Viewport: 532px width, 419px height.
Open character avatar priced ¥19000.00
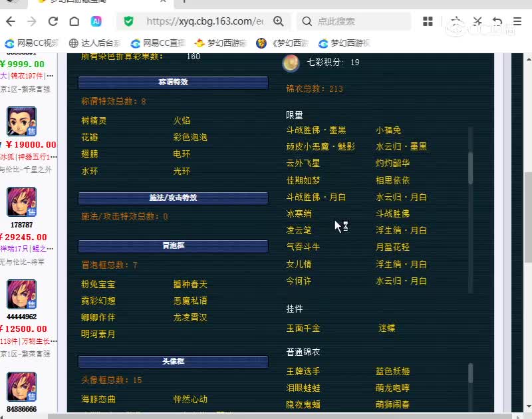coord(21,122)
